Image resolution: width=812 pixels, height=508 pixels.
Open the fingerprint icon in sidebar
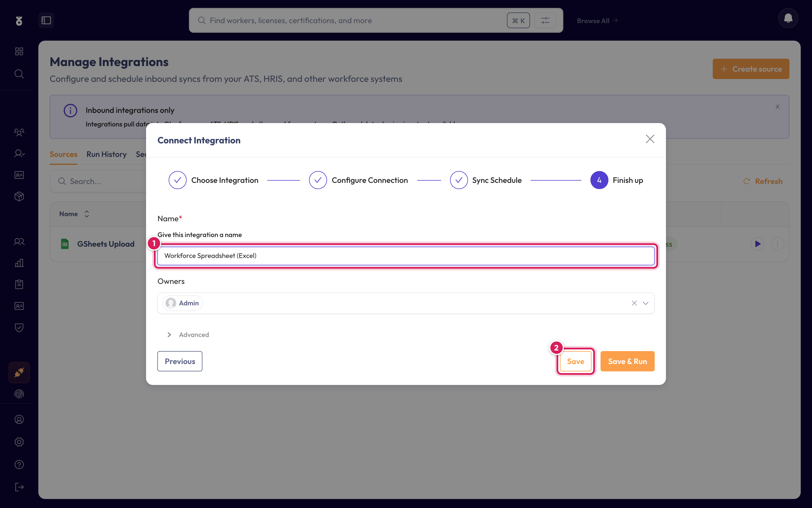pos(19,394)
